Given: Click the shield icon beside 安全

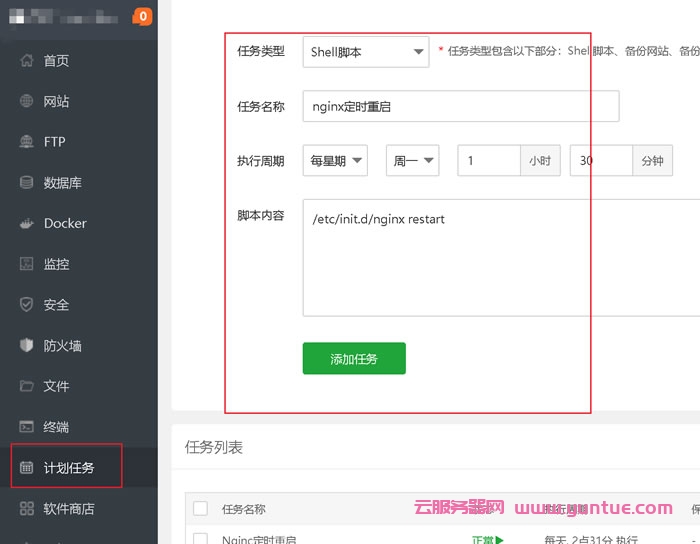Looking at the screenshot, I should [27, 305].
